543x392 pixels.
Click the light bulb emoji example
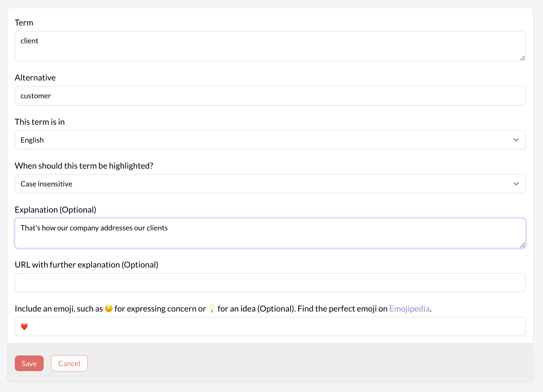pyautogui.click(x=212, y=308)
